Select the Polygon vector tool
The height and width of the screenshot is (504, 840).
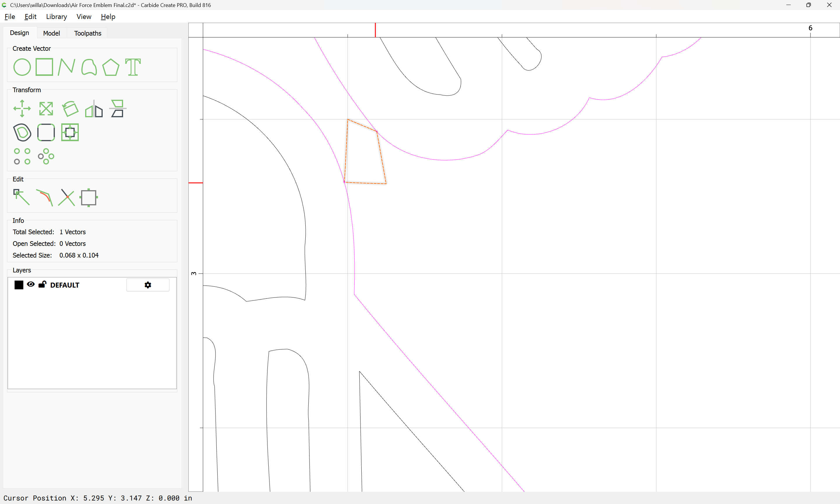(x=111, y=67)
